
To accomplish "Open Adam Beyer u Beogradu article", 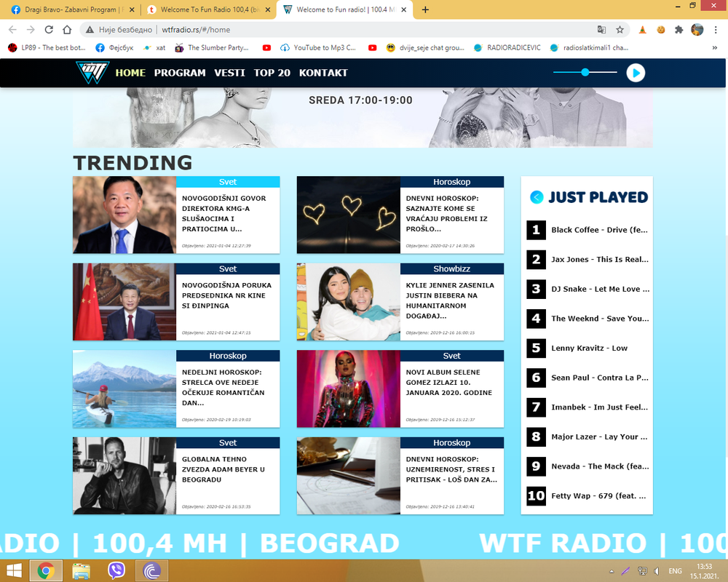I will (223, 469).
